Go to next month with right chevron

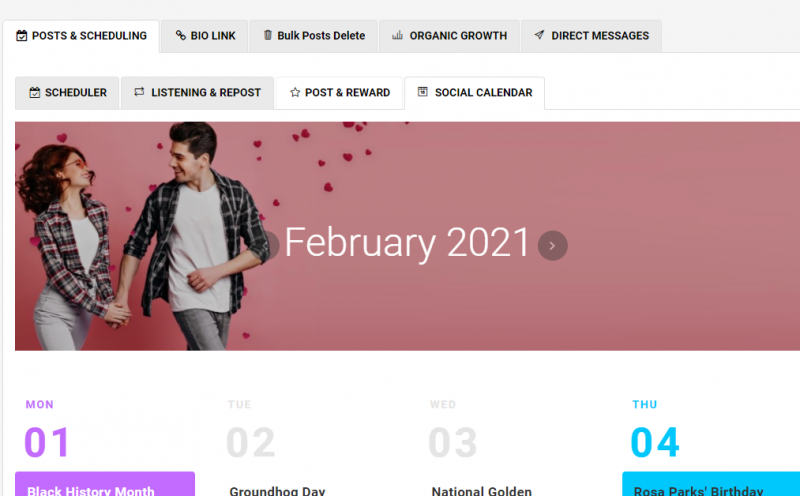553,245
